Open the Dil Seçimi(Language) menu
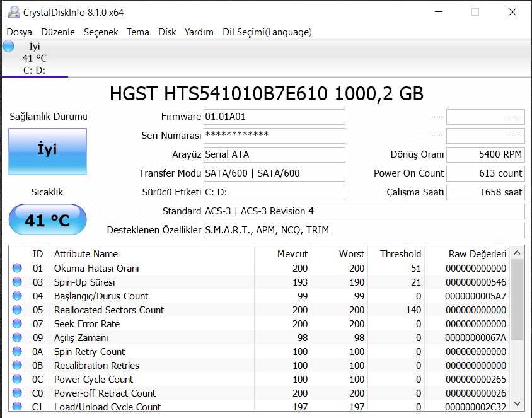This screenshot has height=418, width=532. (x=267, y=32)
